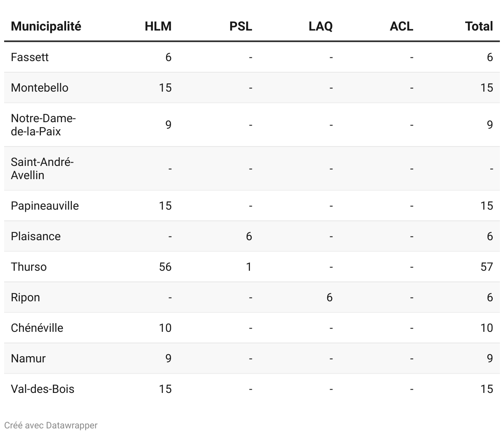The width and height of the screenshot is (504, 435).
Task: Click Thurso HLM value 56
Action: point(165,267)
